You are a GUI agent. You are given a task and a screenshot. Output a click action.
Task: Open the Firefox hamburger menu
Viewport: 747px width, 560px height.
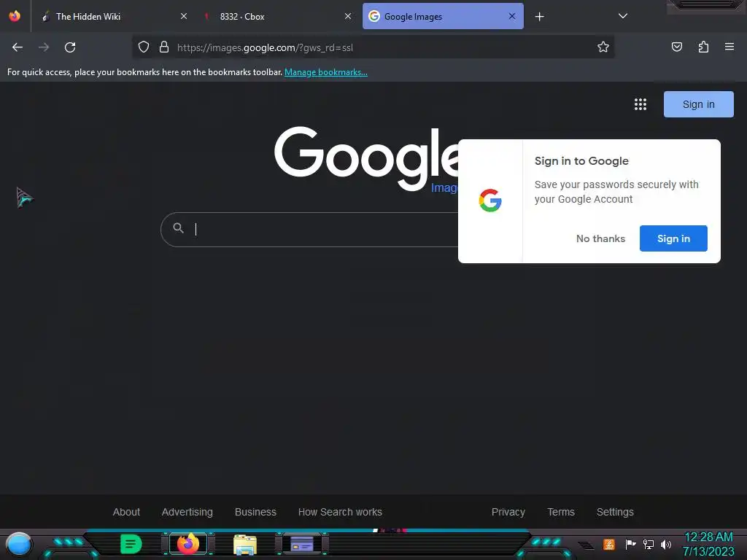pyautogui.click(x=729, y=47)
